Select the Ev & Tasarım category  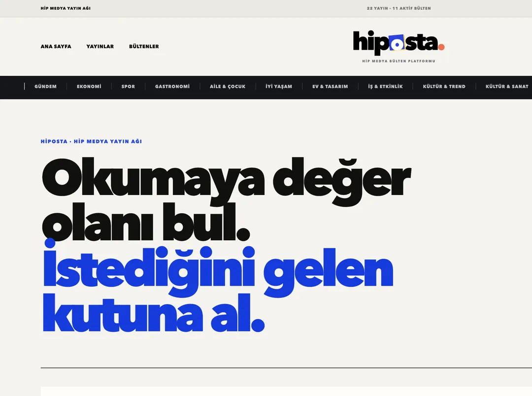click(x=330, y=87)
